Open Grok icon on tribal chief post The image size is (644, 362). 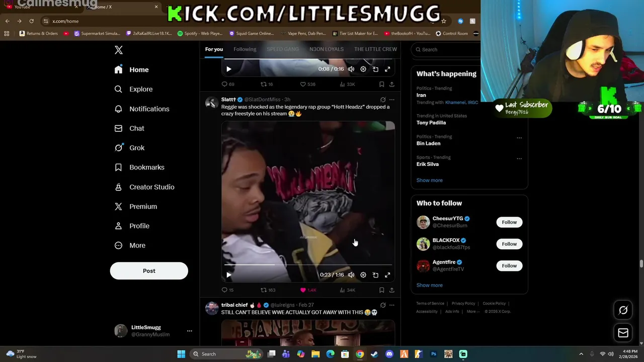point(383,305)
